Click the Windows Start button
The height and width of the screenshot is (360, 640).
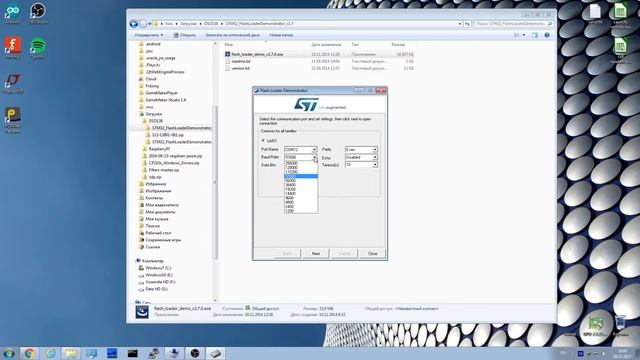pos(8,353)
